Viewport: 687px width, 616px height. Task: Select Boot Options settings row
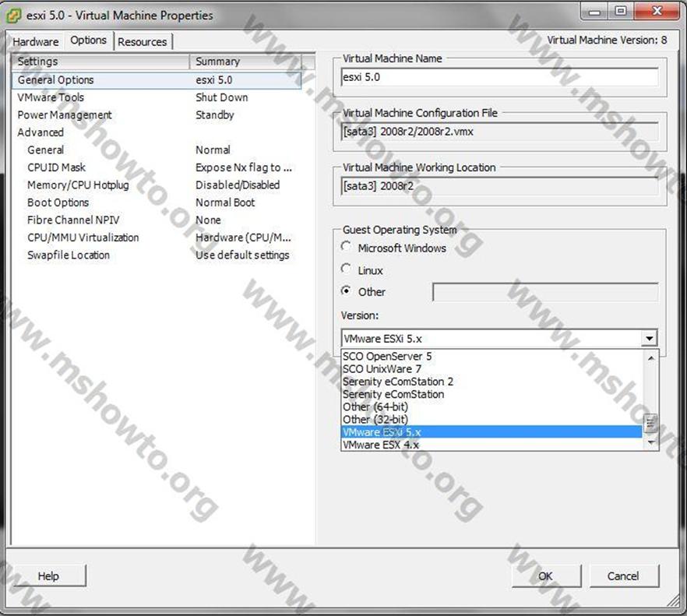[157, 202]
